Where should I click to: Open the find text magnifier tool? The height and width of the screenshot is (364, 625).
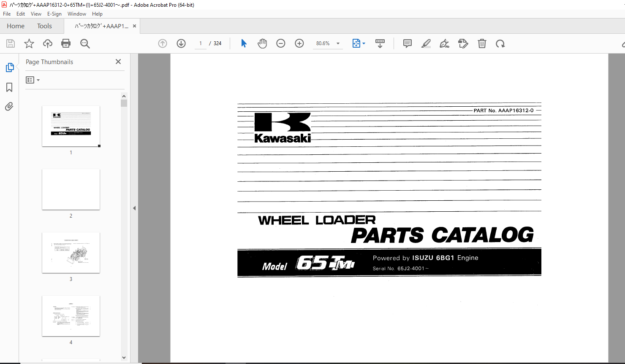coord(85,43)
